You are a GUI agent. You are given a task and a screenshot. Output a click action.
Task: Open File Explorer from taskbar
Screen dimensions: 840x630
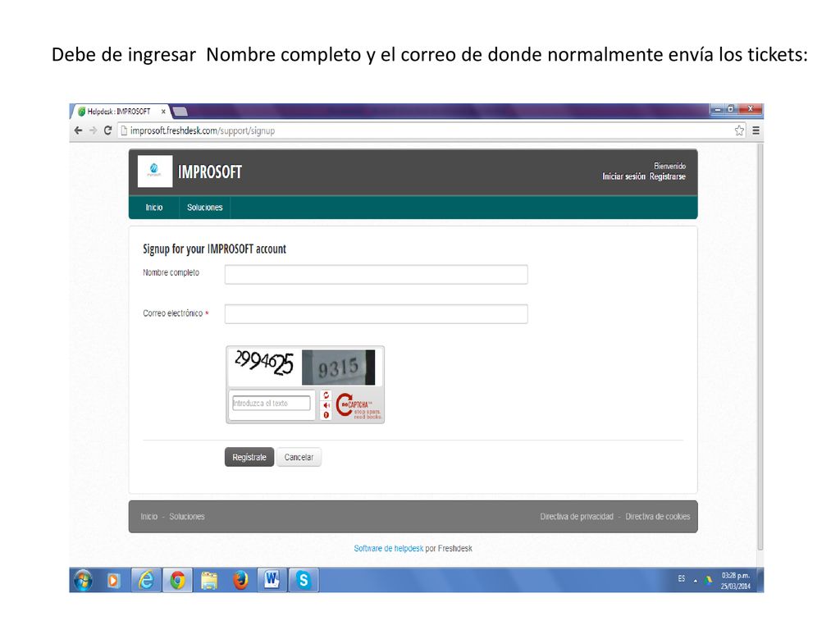[209, 580]
